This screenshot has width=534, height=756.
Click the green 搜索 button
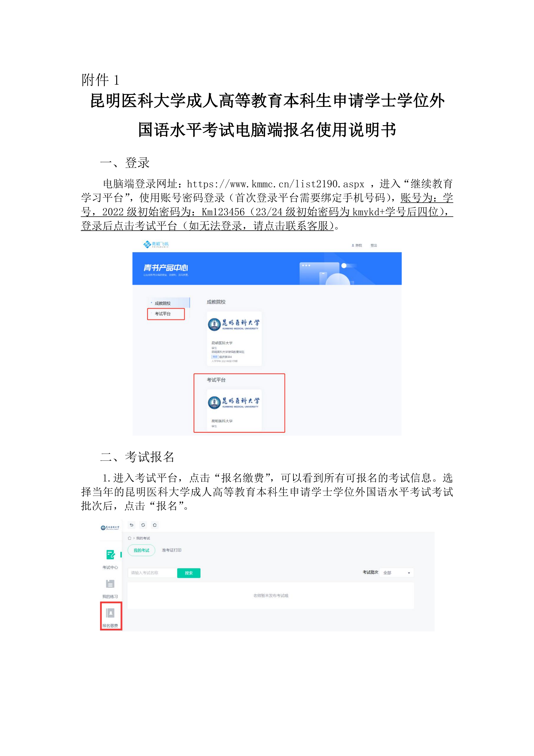tap(189, 573)
